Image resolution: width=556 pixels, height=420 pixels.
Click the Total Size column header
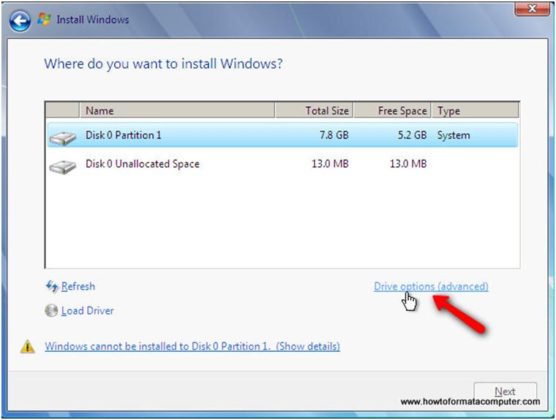[x=314, y=111]
